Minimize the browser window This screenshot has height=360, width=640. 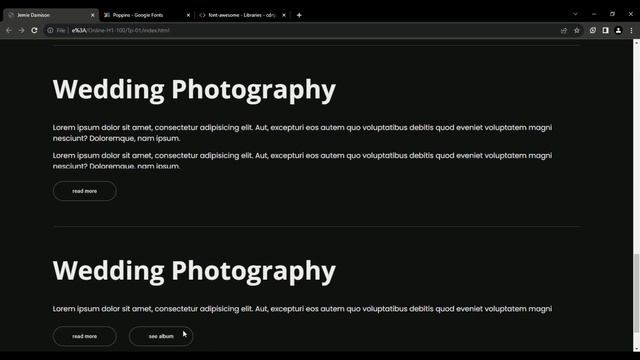pos(594,14)
